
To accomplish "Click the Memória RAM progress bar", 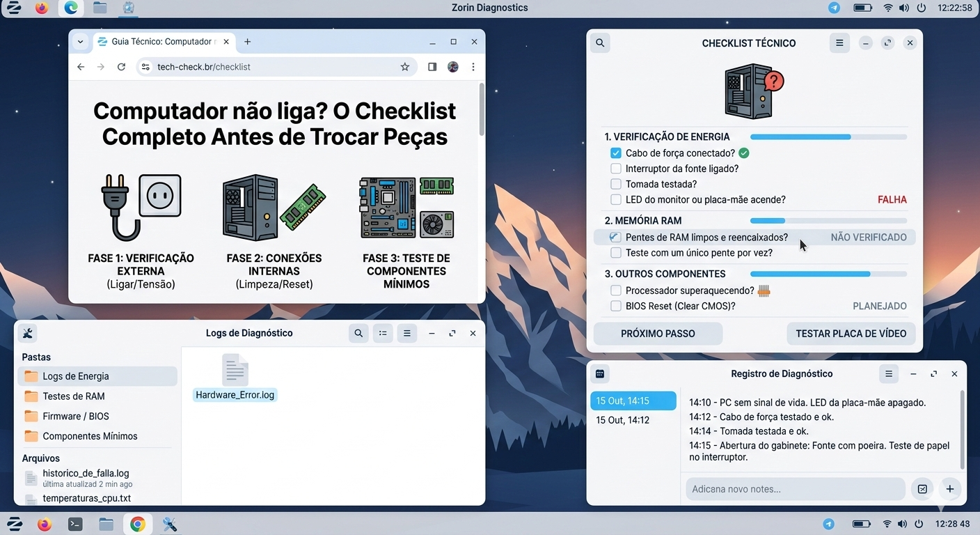I will [x=828, y=220].
